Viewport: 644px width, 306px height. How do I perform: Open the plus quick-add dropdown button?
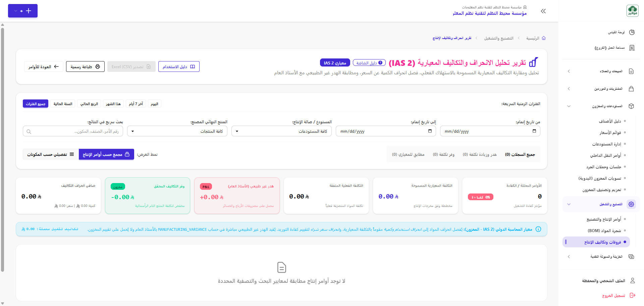coord(23,11)
